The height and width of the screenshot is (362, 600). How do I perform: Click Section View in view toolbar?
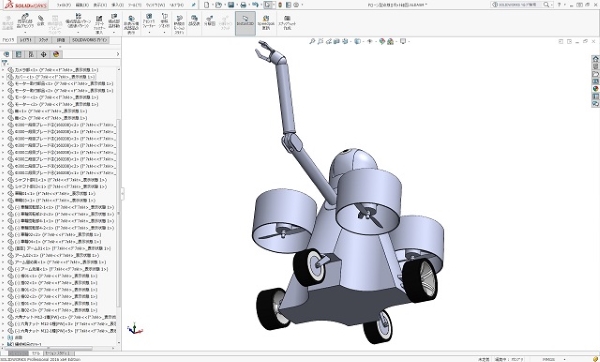pos(337,41)
